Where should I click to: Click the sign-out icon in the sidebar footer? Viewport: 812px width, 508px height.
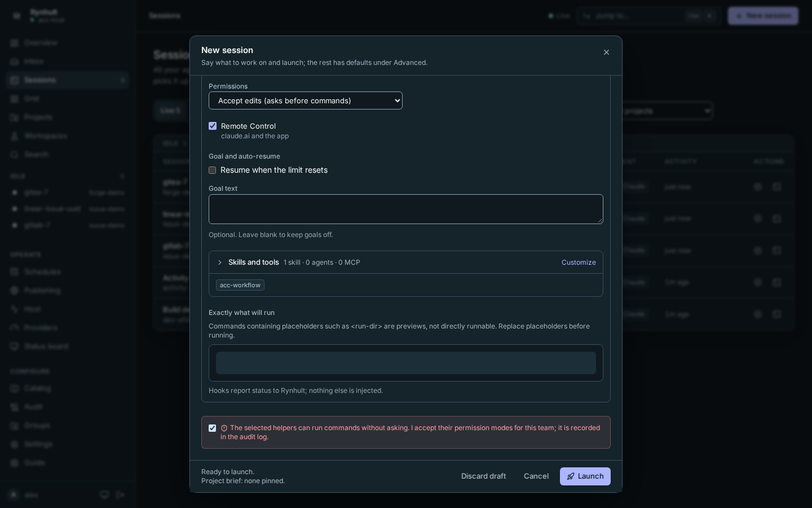(x=121, y=495)
